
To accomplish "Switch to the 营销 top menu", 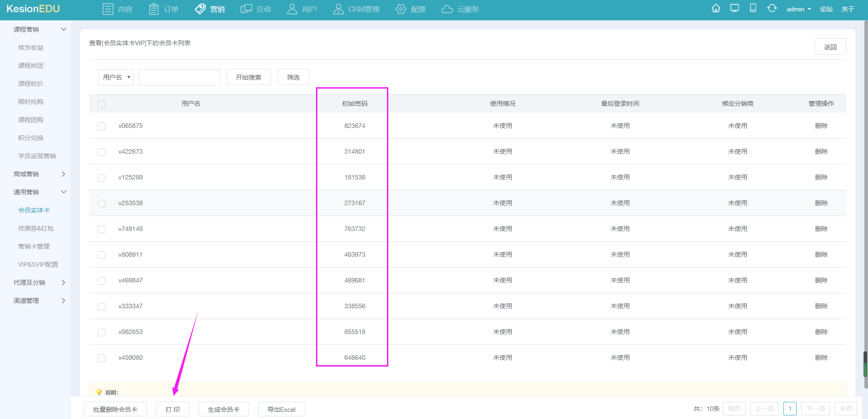I will [210, 9].
